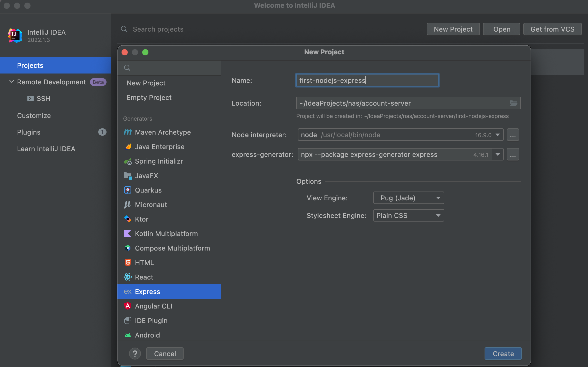588x367 pixels.
Task: Open the View Engine dropdown
Action: 409,198
